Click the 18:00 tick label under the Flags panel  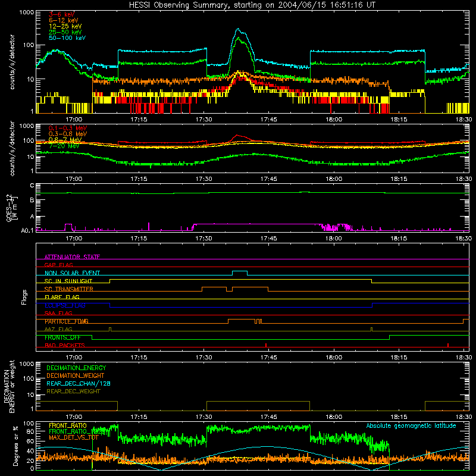pyautogui.click(x=334, y=358)
